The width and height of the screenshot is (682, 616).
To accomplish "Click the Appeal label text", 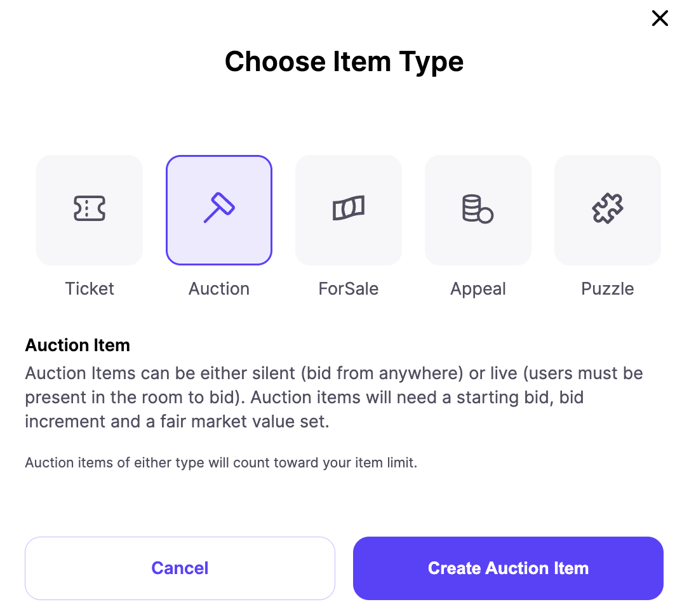I will point(478,288).
